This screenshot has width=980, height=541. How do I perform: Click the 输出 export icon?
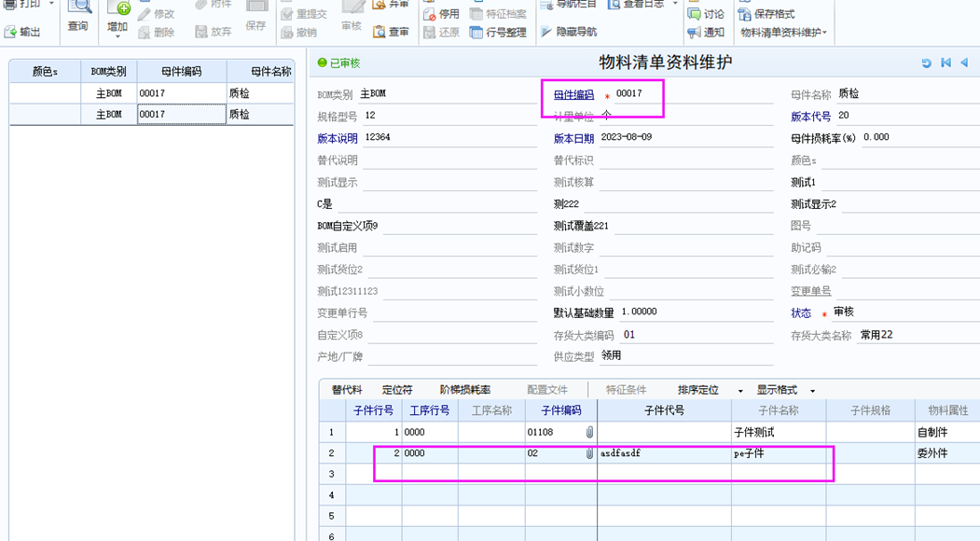pos(10,32)
